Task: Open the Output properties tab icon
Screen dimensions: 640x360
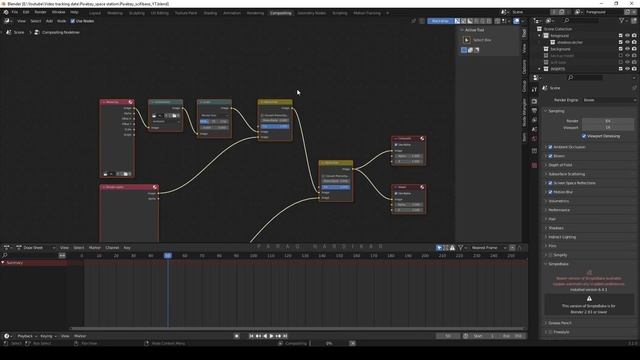Action: [534, 111]
